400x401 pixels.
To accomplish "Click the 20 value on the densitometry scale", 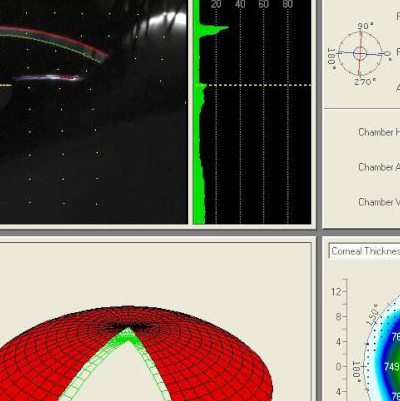I will pyautogui.click(x=216, y=4).
